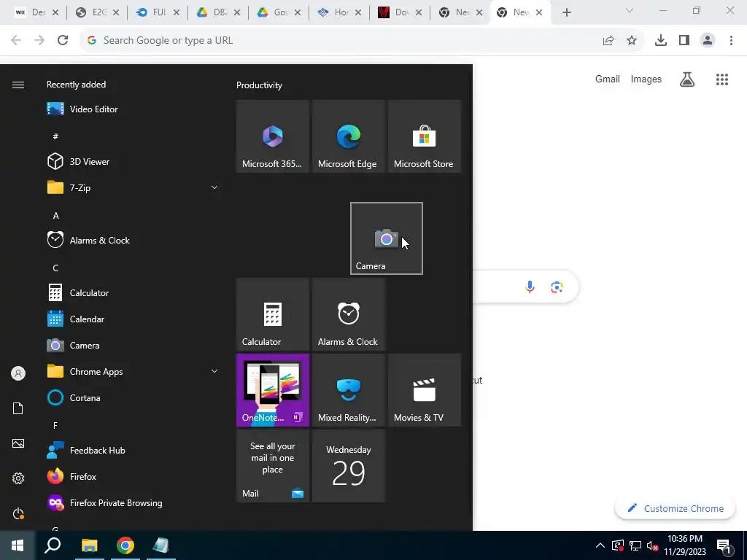This screenshot has width=747, height=560.
Task: Click the Camera tile being dragged
Action: click(387, 238)
